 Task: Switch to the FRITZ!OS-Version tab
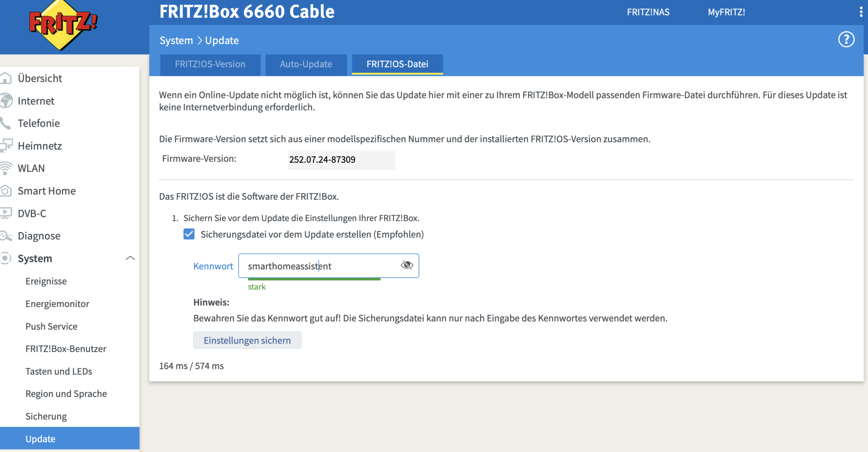pyautogui.click(x=210, y=64)
